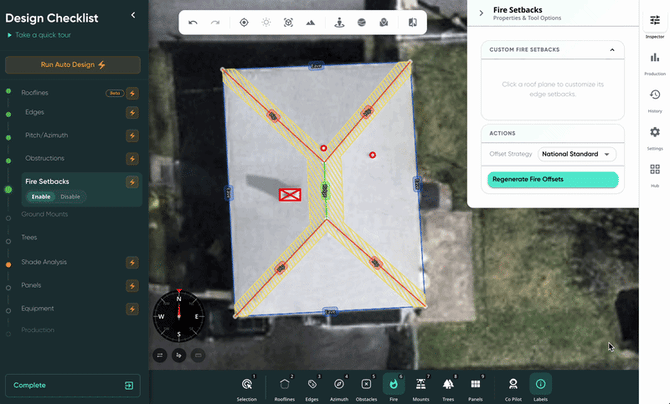Collapse the Design Checklist panel
The width and height of the screenshot is (670, 404).
point(133,15)
